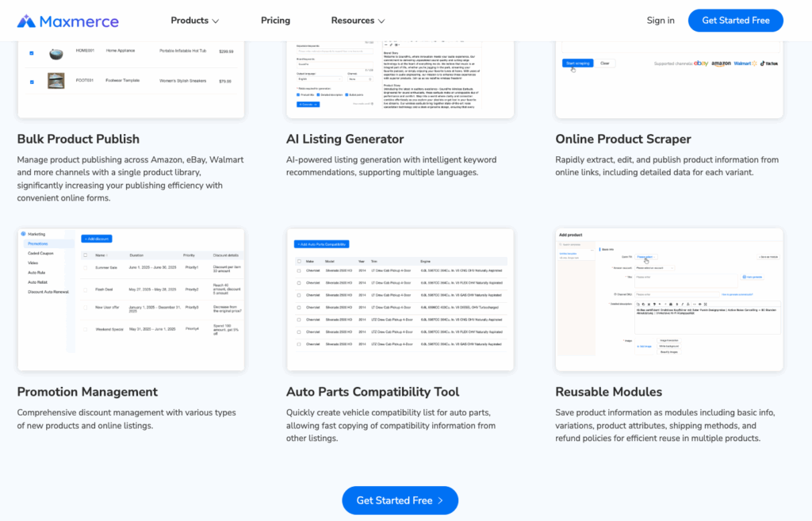Select the eBay supported channel logo
This screenshot has height=521, width=812.
(x=701, y=63)
